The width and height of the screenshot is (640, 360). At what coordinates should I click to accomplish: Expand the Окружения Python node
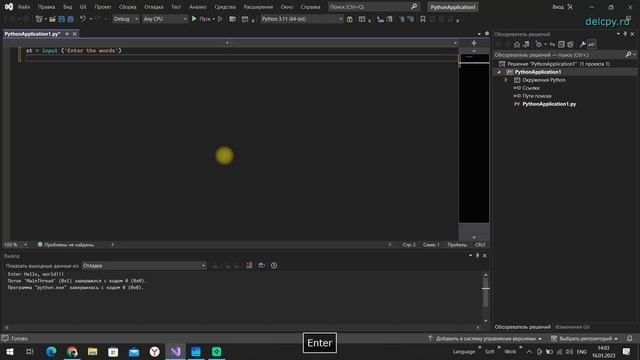506,80
